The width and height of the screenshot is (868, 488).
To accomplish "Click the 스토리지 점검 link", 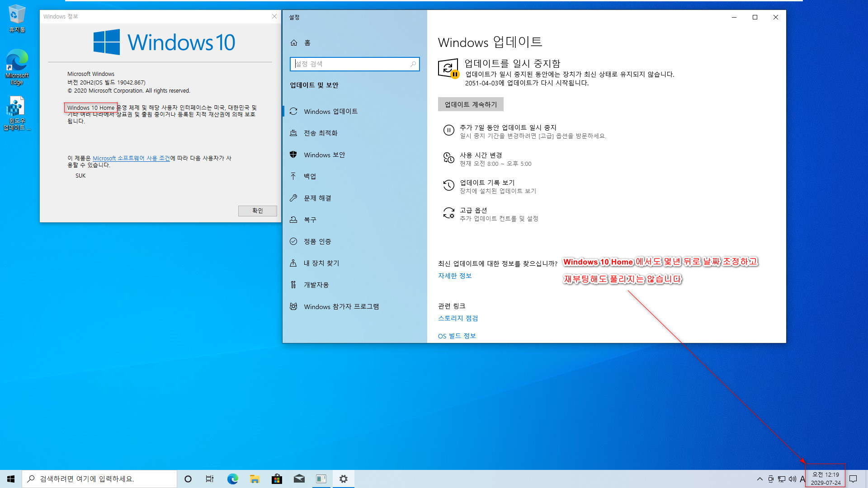I will pos(458,319).
